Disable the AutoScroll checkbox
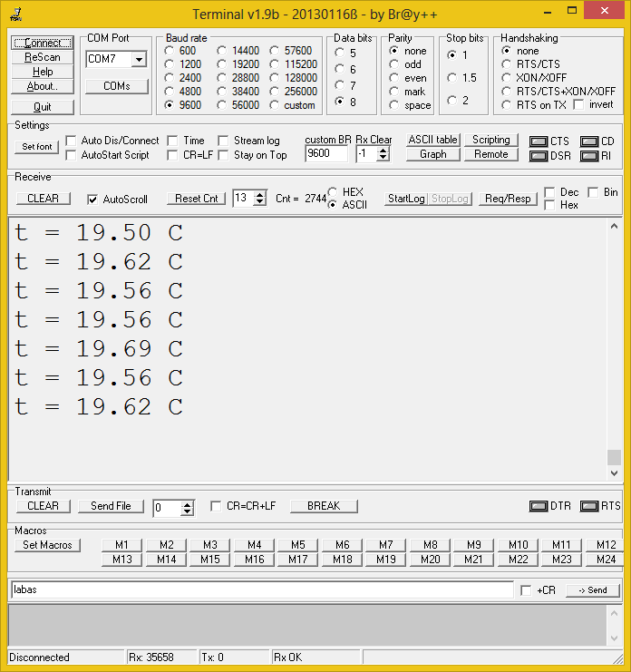The image size is (631, 672). coord(92,200)
